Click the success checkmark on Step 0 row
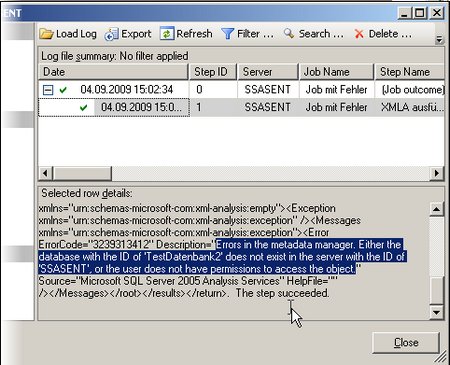This screenshot has width=450, height=365. tap(63, 90)
